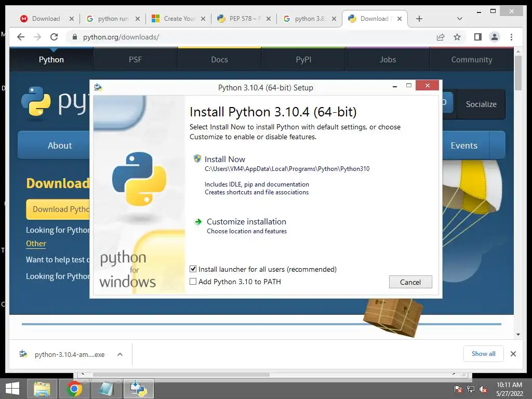Click the muted volume tray icon

pos(483,389)
